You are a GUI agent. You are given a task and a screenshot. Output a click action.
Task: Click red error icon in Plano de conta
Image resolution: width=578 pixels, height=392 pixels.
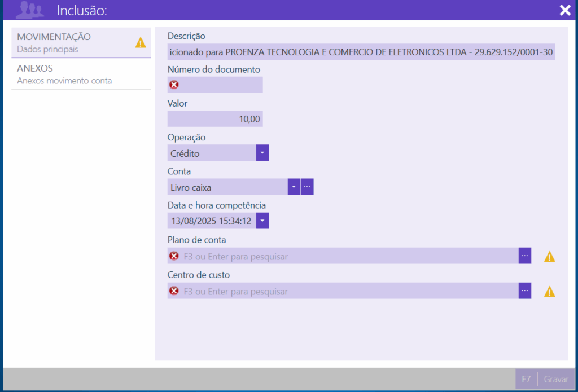174,256
